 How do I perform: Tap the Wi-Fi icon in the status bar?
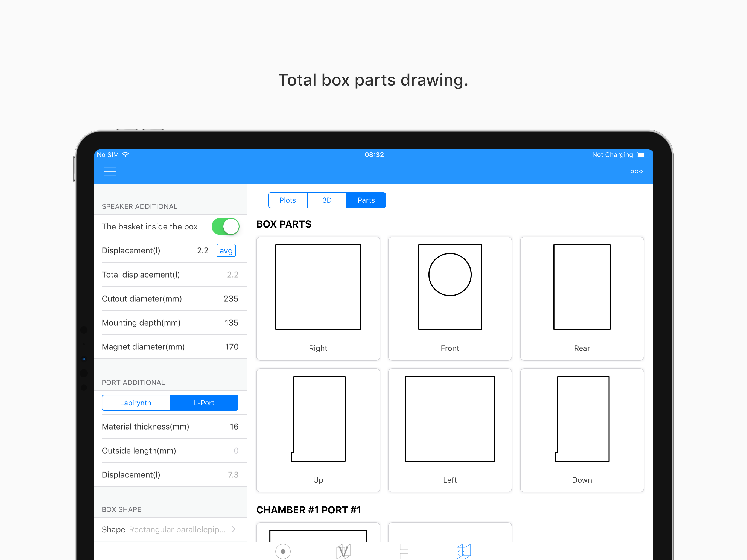point(125,154)
